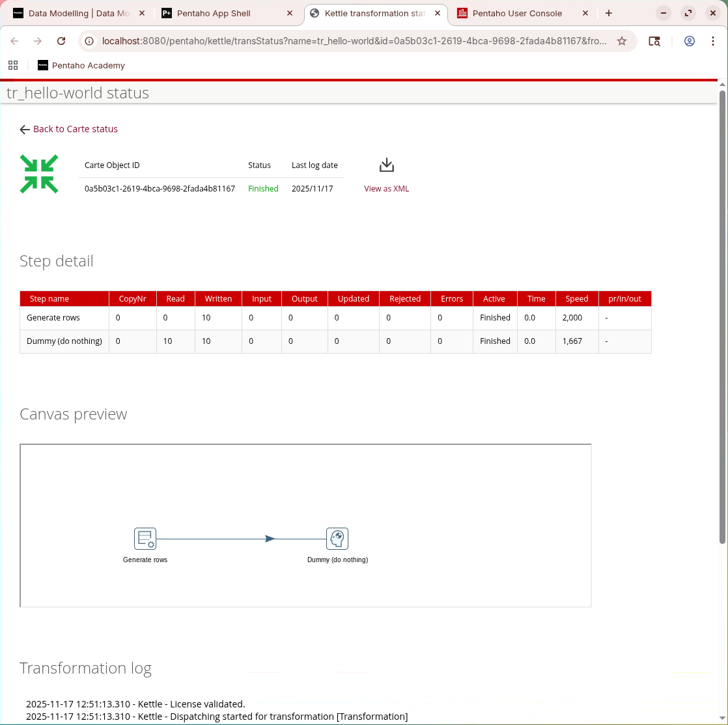
Task: Click the Dummy (do nothing) step icon
Action: pos(337,539)
